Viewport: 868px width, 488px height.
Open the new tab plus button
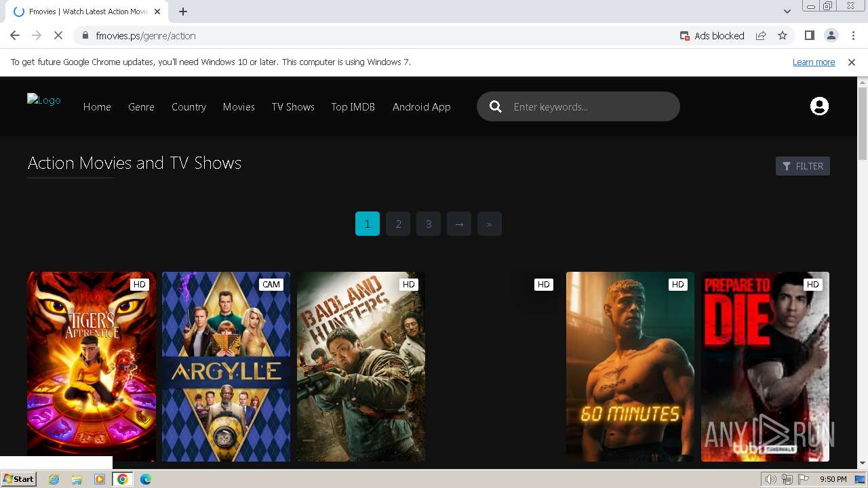(183, 12)
